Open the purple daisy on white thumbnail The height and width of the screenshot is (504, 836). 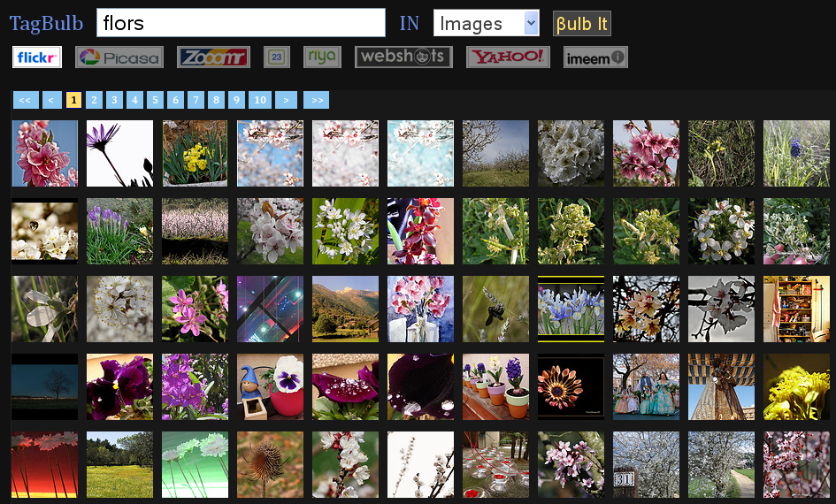coord(120,154)
